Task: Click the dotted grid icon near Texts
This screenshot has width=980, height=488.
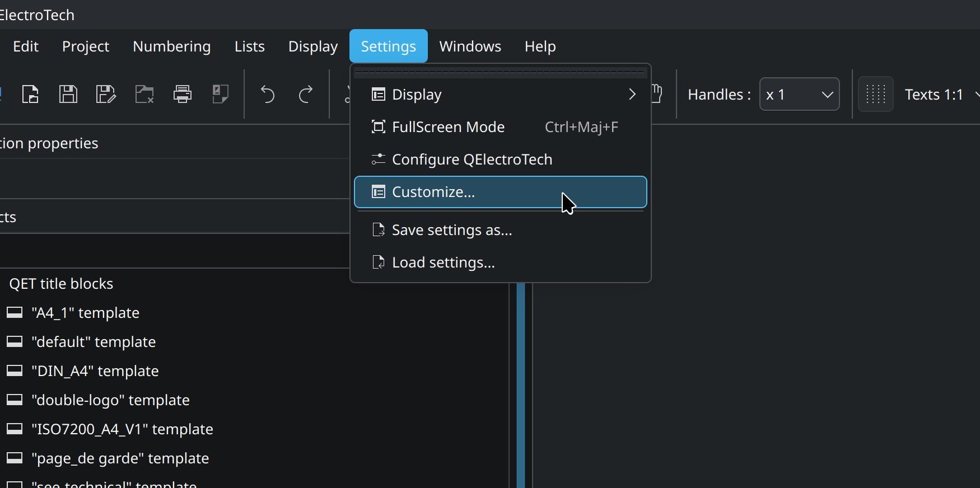Action: [x=876, y=94]
